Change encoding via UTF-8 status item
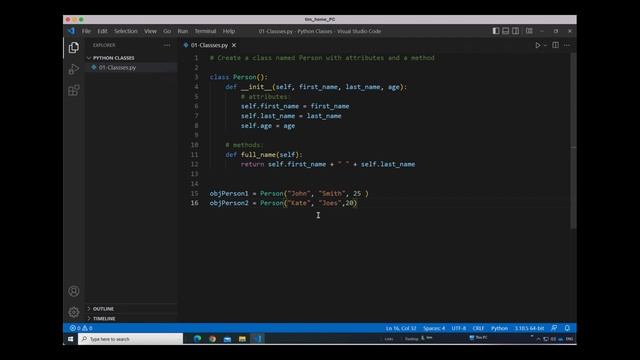 coord(458,328)
